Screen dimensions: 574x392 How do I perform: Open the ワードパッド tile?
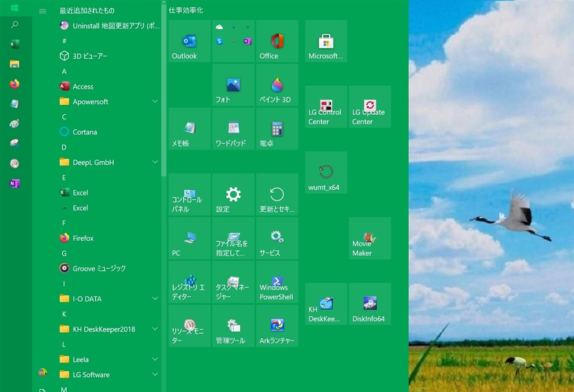point(233,129)
